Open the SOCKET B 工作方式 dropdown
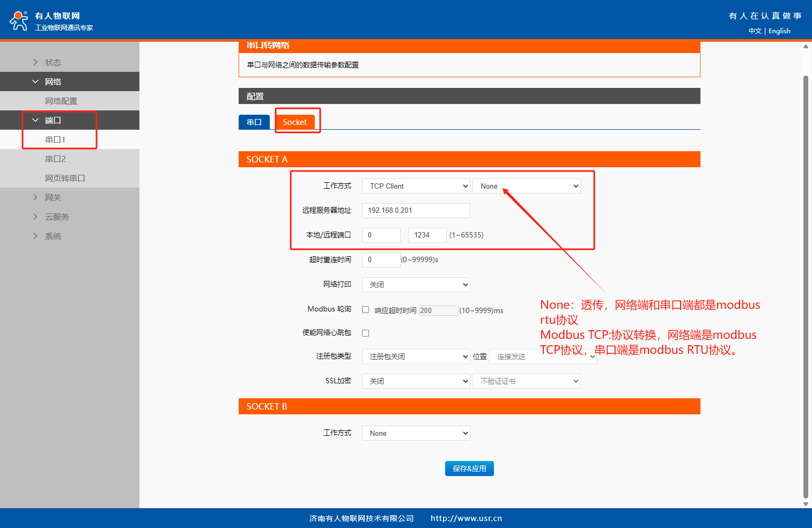The width and height of the screenshot is (812, 528). (416, 433)
